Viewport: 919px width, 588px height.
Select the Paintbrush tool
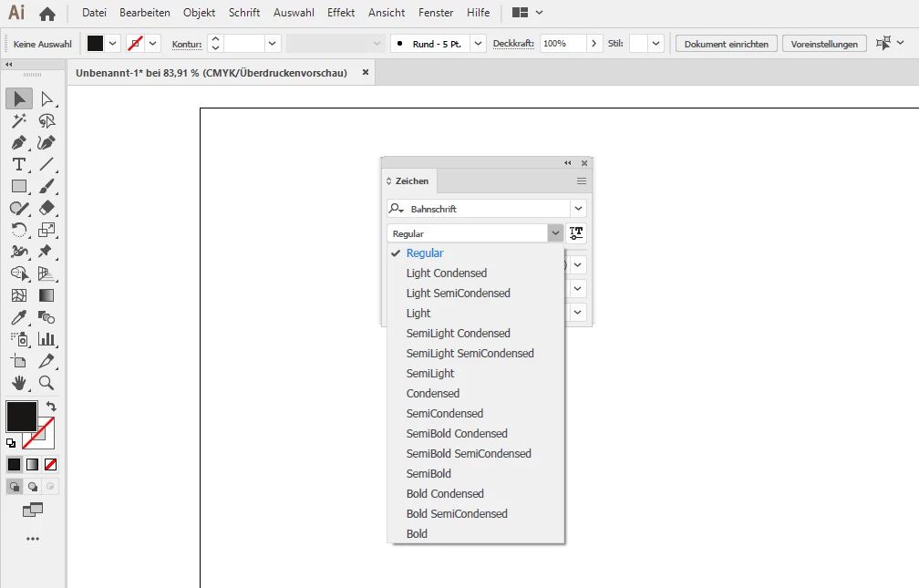tap(46, 186)
